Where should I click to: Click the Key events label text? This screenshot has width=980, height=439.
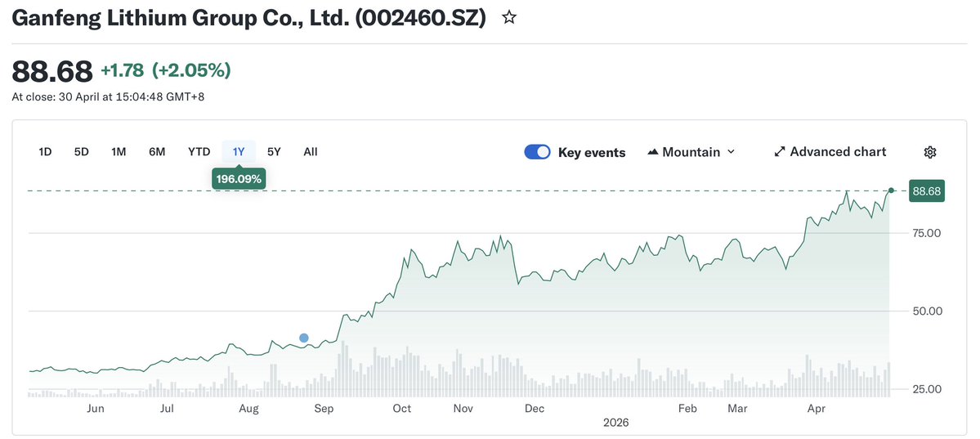coord(591,152)
